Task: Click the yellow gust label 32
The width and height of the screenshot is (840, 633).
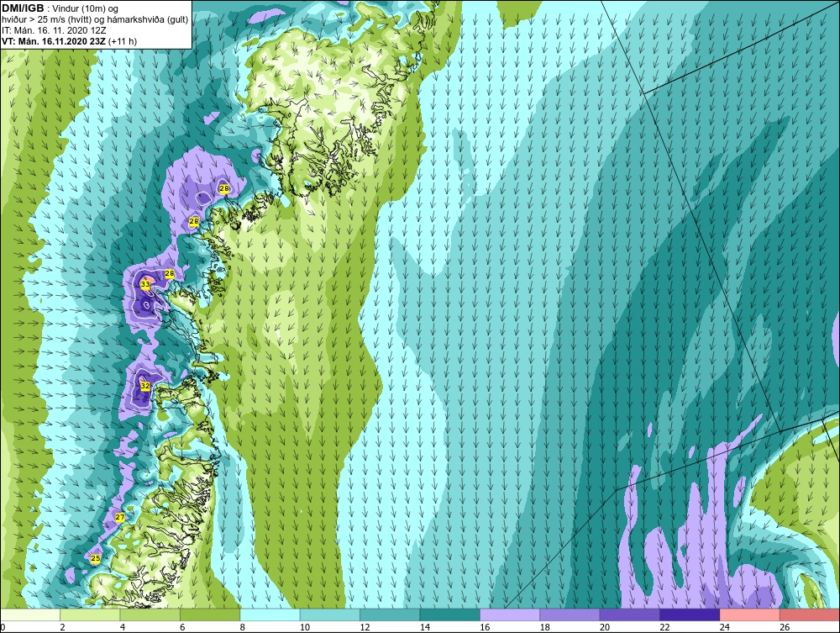Action: click(145, 386)
